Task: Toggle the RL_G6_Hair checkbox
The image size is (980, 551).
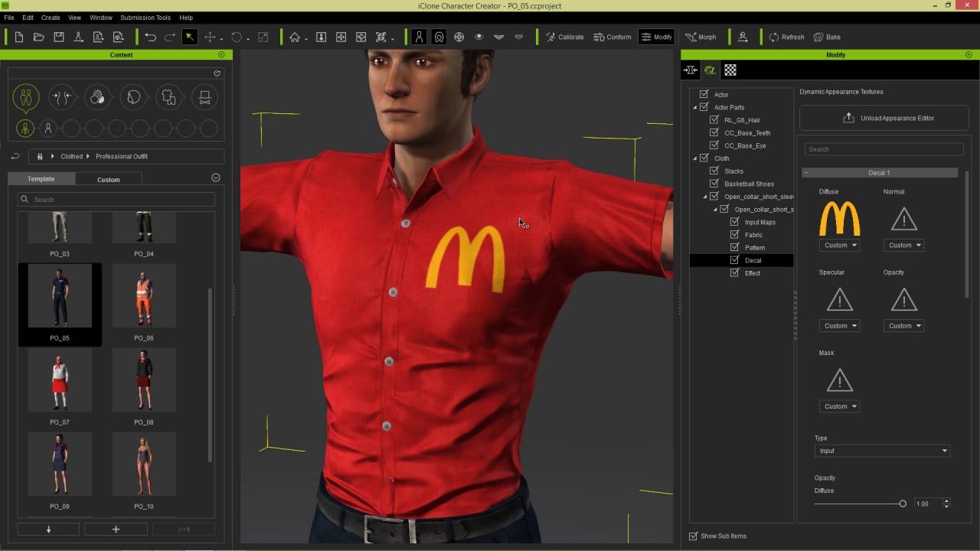Action: 714,120
